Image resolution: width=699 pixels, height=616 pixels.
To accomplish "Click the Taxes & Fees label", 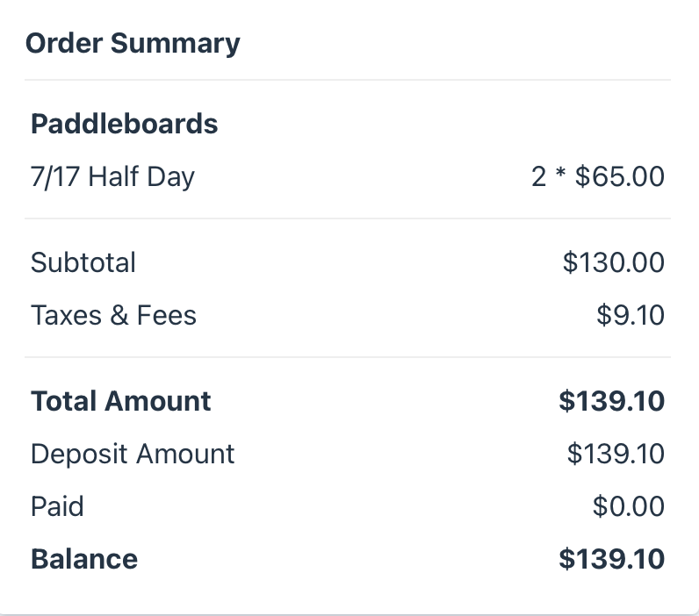I will [113, 315].
